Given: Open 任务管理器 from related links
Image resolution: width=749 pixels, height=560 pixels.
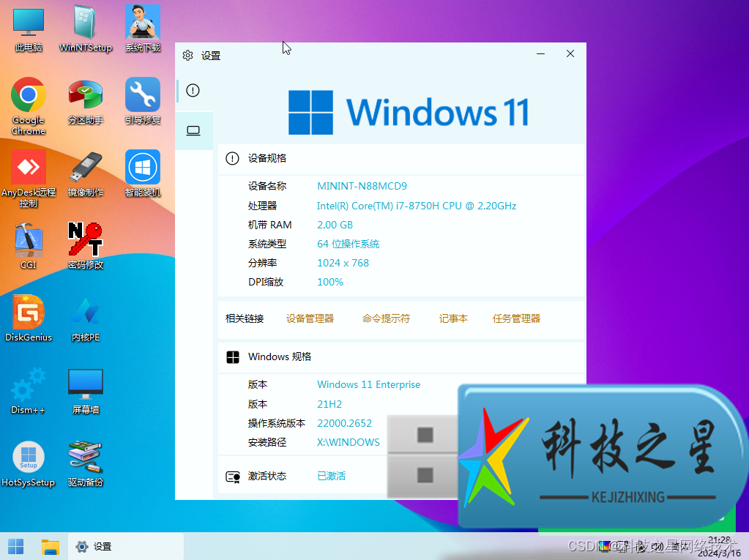Looking at the screenshot, I should click(x=516, y=318).
